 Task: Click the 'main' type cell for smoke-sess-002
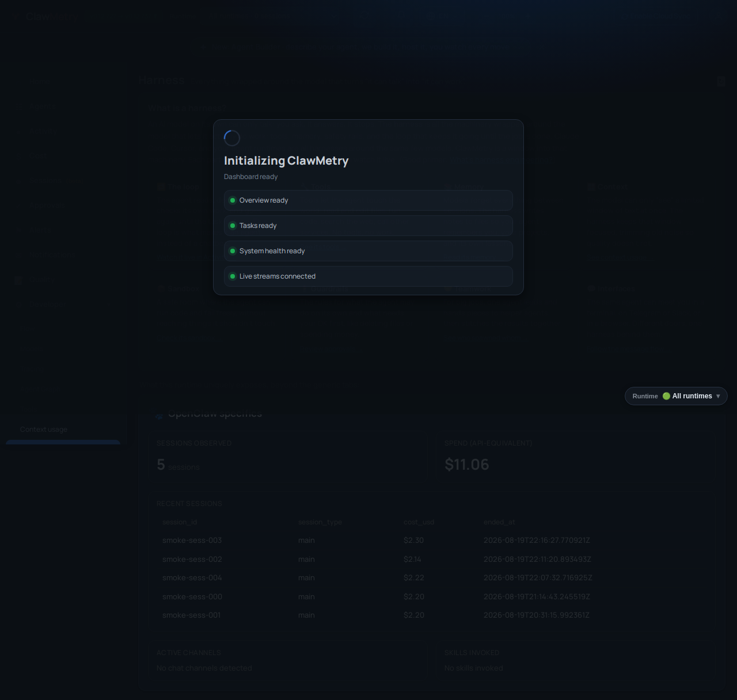(x=306, y=560)
